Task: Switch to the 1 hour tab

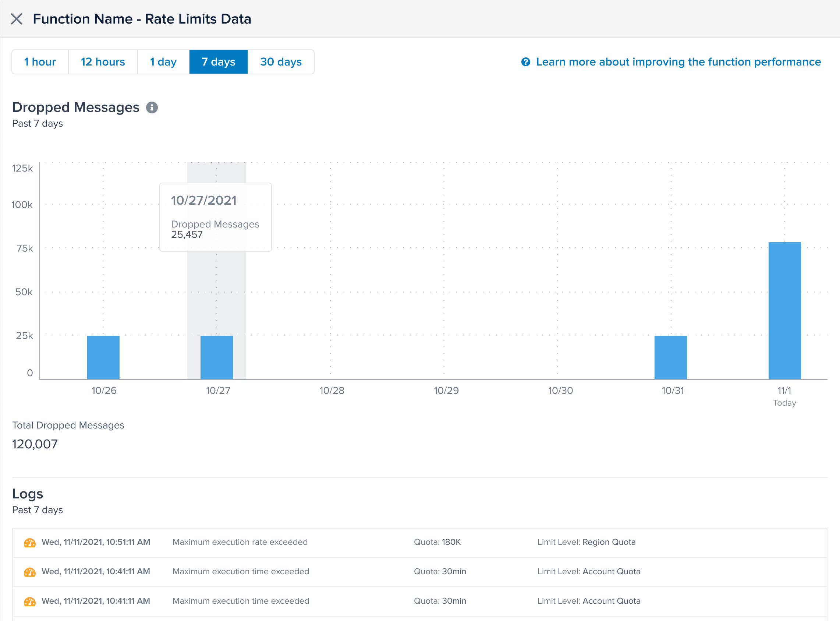Action: pos(40,62)
